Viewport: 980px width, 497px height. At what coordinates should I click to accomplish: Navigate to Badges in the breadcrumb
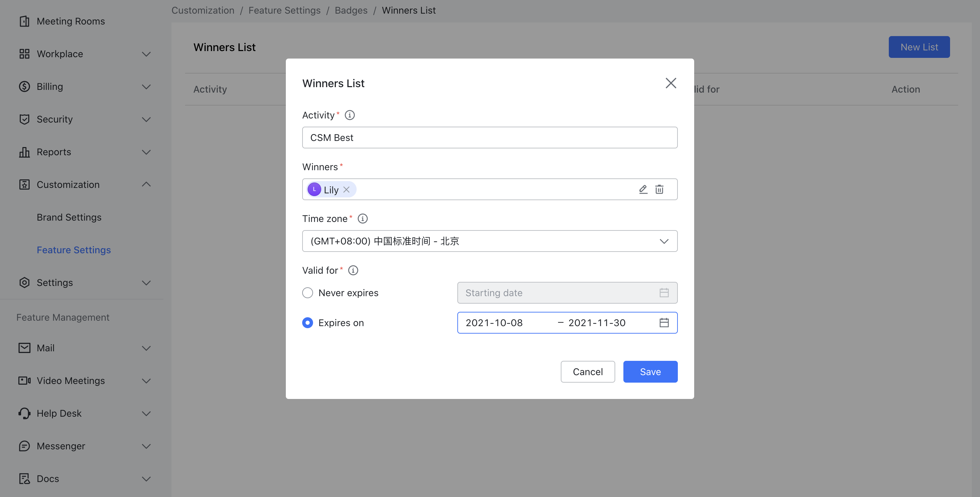point(351,10)
